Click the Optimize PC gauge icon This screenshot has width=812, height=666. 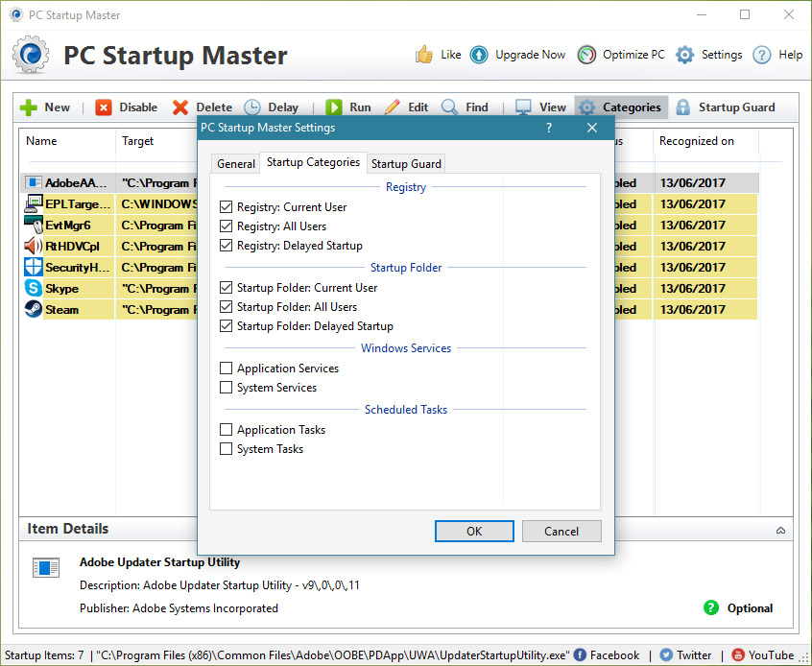pyautogui.click(x=586, y=55)
